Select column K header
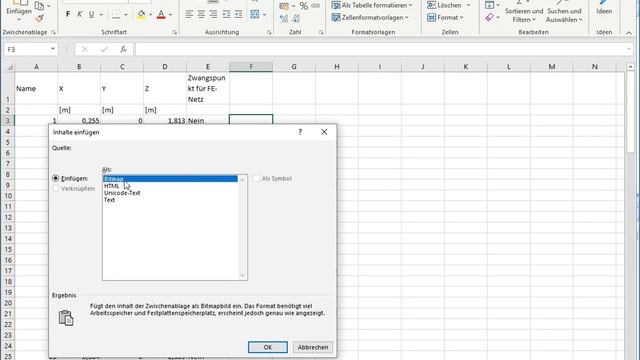This screenshot has width=640, height=360. tap(466, 67)
